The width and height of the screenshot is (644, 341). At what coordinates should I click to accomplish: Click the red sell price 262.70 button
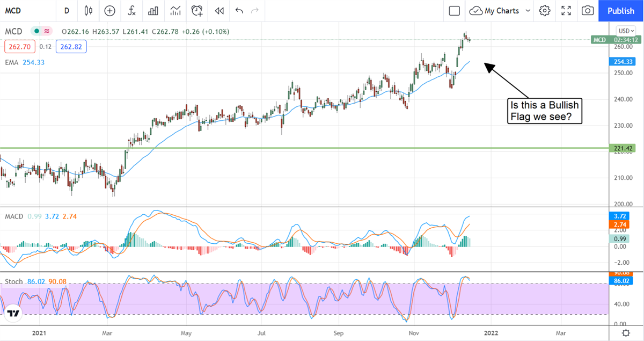pyautogui.click(x=20, y=47)
